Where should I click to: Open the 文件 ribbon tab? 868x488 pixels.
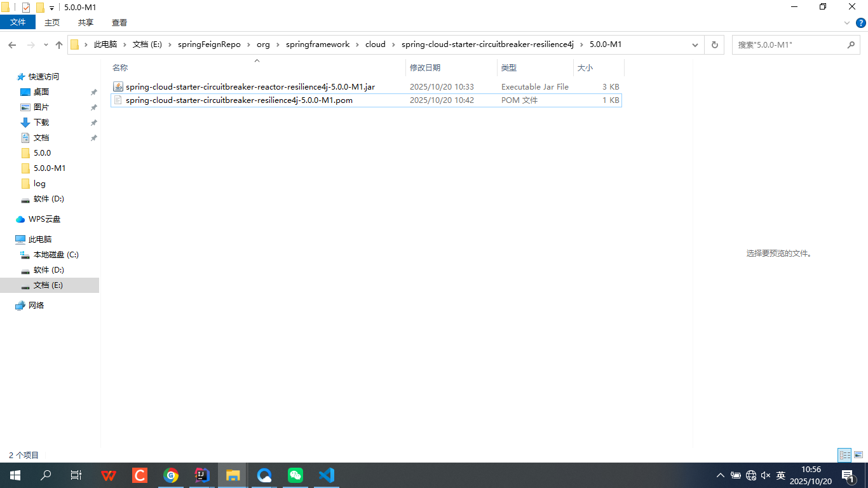(18, 22)
